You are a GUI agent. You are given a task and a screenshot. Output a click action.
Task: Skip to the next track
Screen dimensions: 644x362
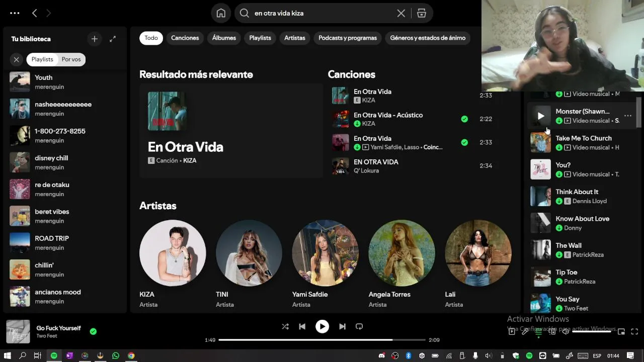(342, 326)
